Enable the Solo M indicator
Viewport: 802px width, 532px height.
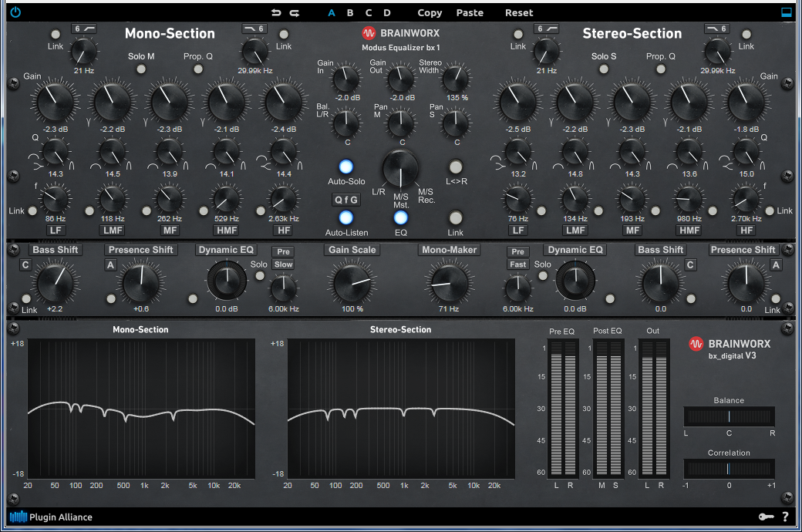(x=141, y=69)
